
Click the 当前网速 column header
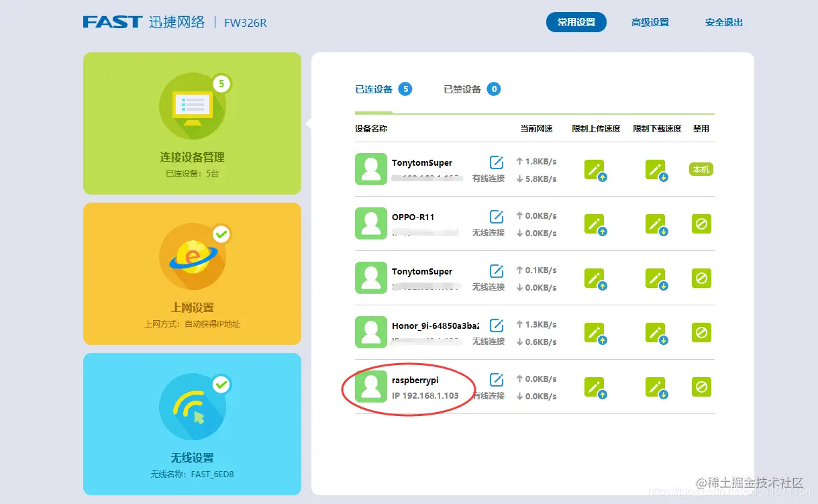click(x=536, y=128)
